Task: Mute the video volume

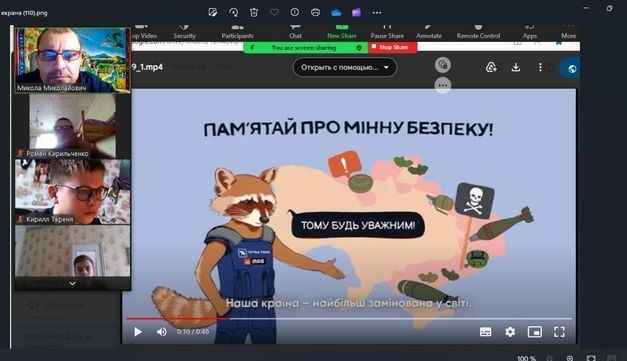Action: [x=162, y=332]
